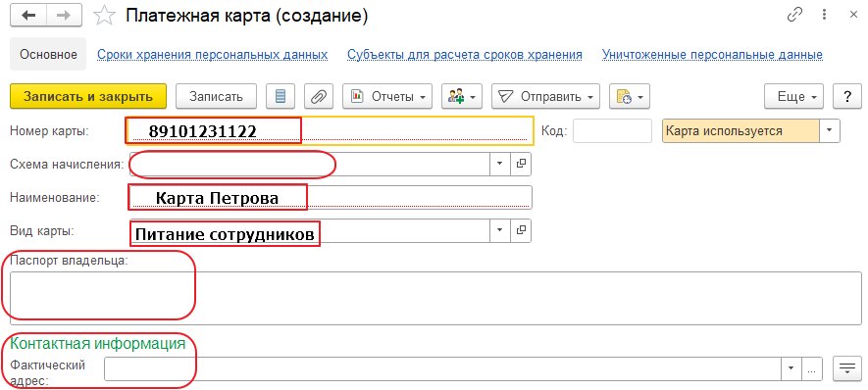Click the Наименование input field

[x=330, y=198]
